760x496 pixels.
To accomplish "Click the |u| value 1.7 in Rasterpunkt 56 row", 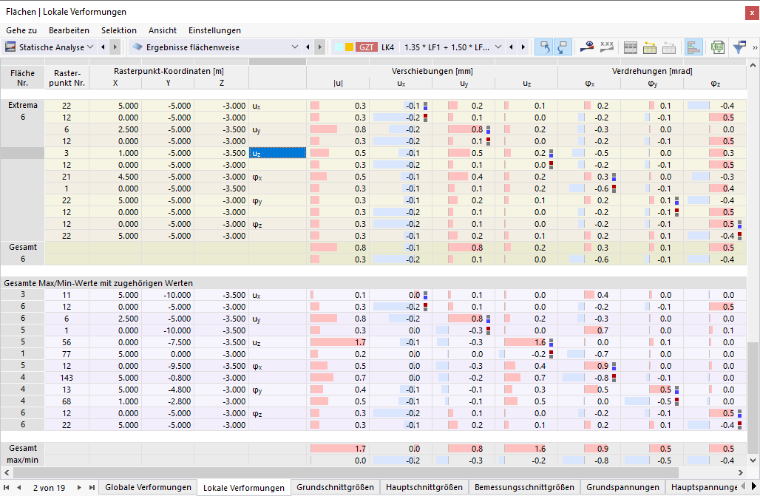I will tap(338, 342).
